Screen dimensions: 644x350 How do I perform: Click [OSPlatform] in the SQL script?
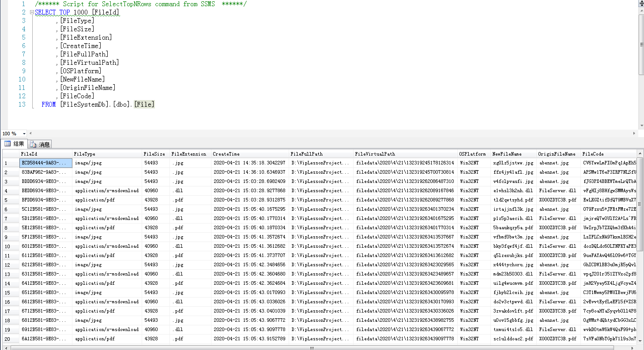pyautogui.click(x=81, y=71)
